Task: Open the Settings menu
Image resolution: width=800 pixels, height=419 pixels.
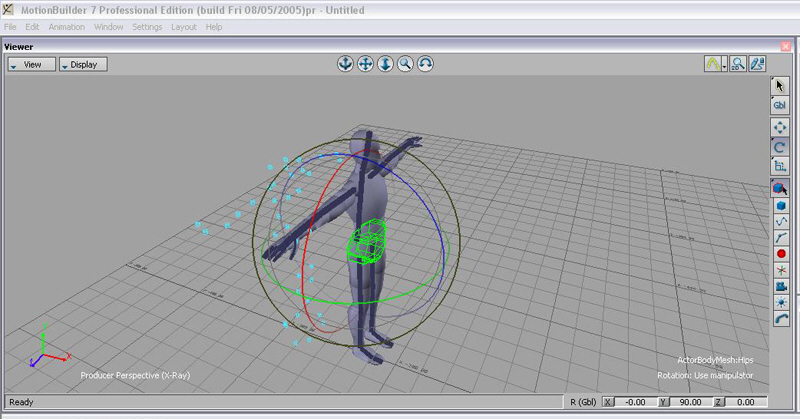Action: [x=147, y=26]
